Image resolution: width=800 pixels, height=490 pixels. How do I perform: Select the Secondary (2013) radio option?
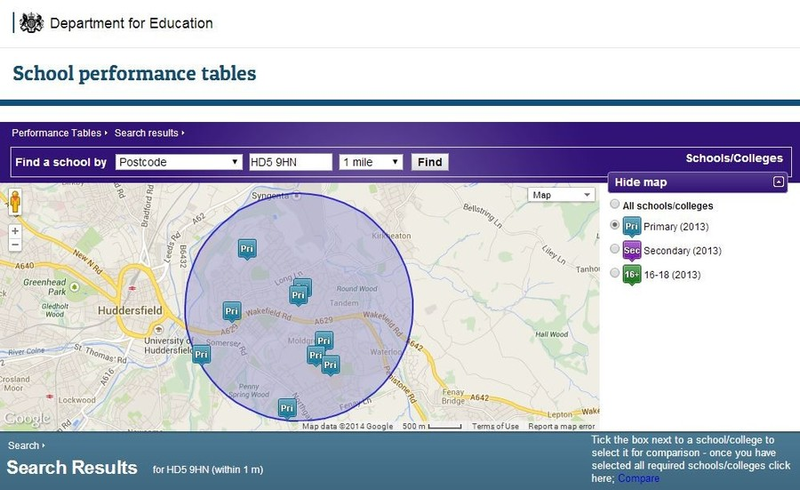(615, 250)
